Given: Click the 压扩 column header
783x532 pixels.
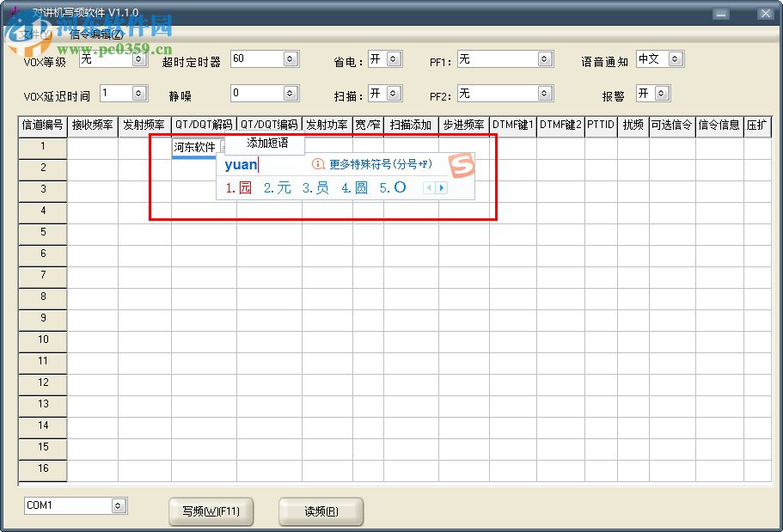Looking at the screenshot, I should point(757,125).
